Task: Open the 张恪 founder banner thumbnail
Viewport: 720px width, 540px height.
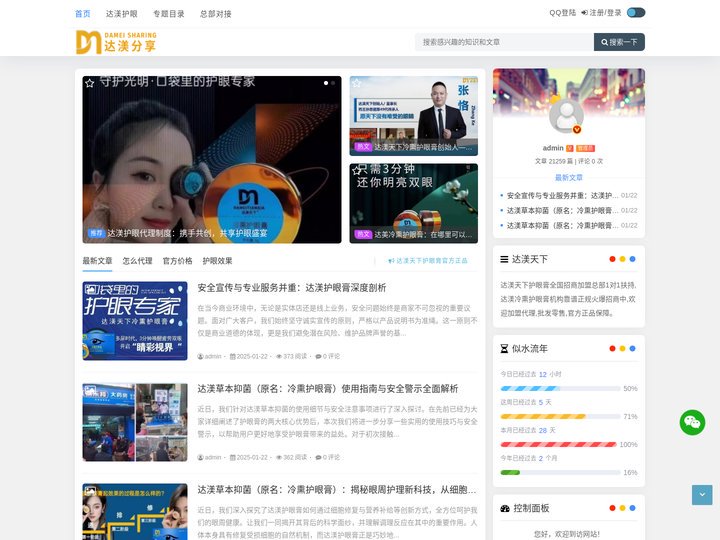Action: pos(413,116)
